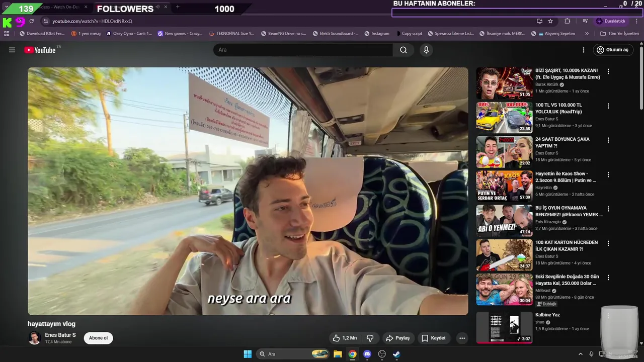
Task: Open the Okey Oyna bookmark
Action: pyautogui.click(x=129, y=34)
